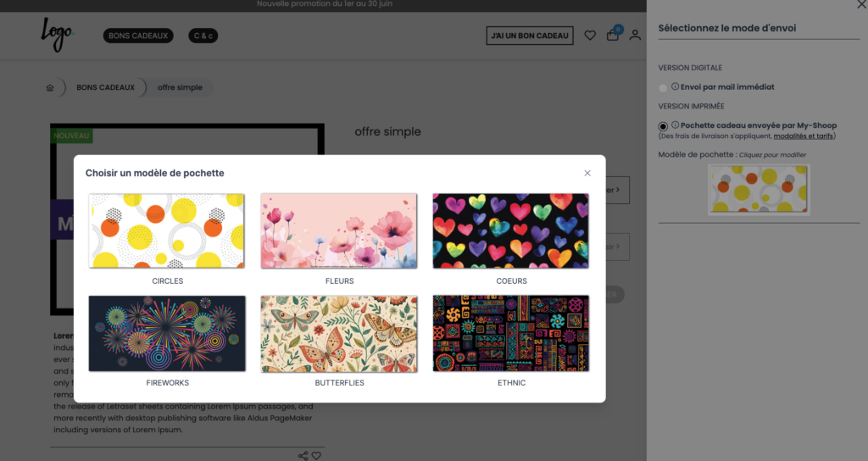Click the wishlist heart icon in header
Image resolution: width=868 pixels, height=461 pixels.
[x=590, y=36]
